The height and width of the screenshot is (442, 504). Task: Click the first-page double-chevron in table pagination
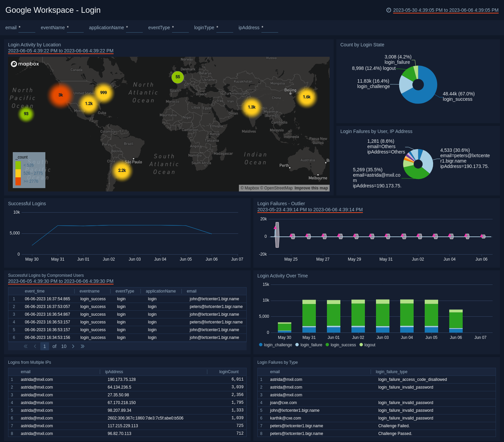point(25,346)
